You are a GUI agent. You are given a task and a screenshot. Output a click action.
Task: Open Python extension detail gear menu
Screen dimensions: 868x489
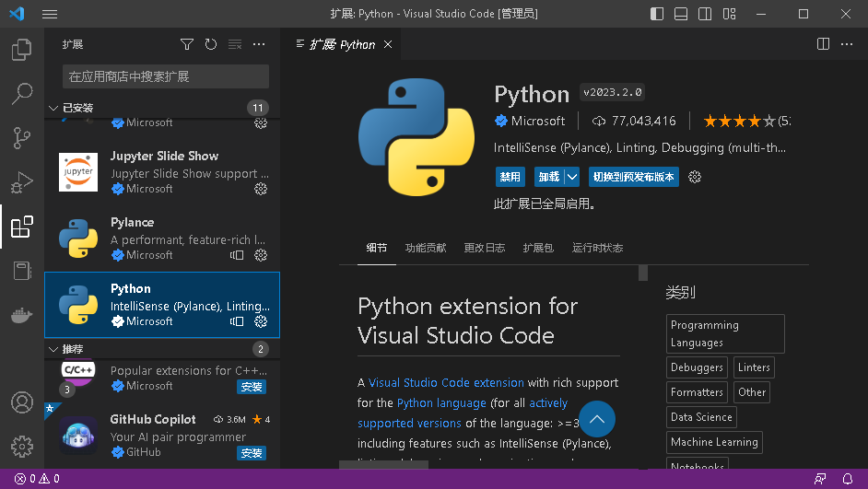click(x=695, y=177)
